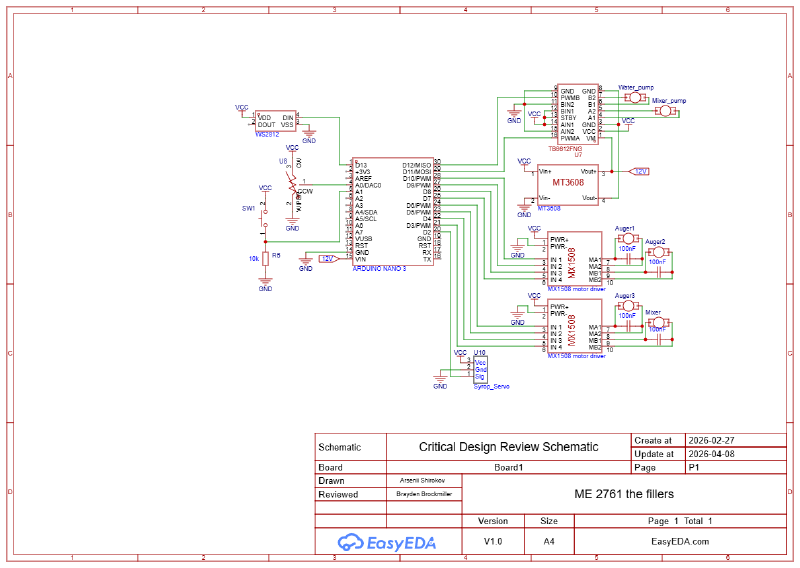Click the 'VUSB' pin label
Screen dimensions: 800x568
(364, 239)
